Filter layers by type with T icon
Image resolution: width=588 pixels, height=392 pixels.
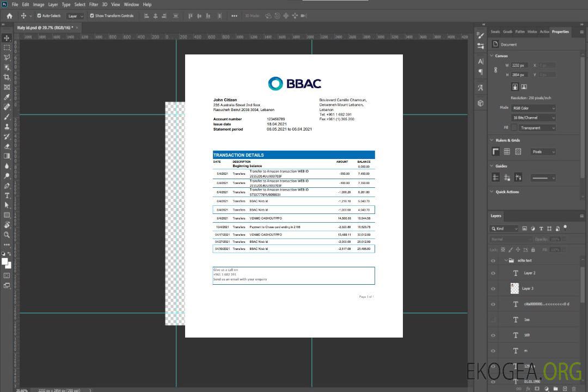541,229
